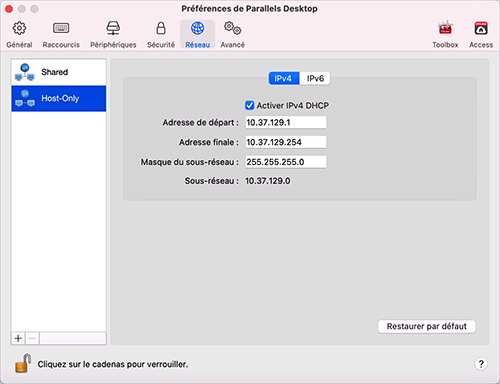Image resolution: width=500 pixels, height=384 pixels.
Task: Open the Périphériques devices pane
Action: click(x=113, y=35)
